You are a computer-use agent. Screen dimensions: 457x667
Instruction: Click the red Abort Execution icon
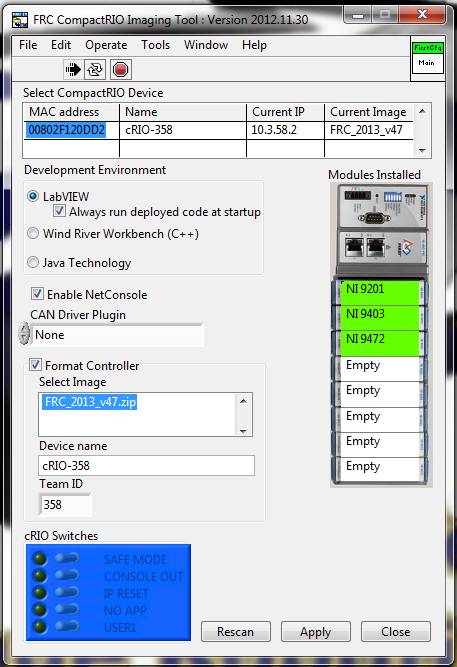click(x=120, y=69)
